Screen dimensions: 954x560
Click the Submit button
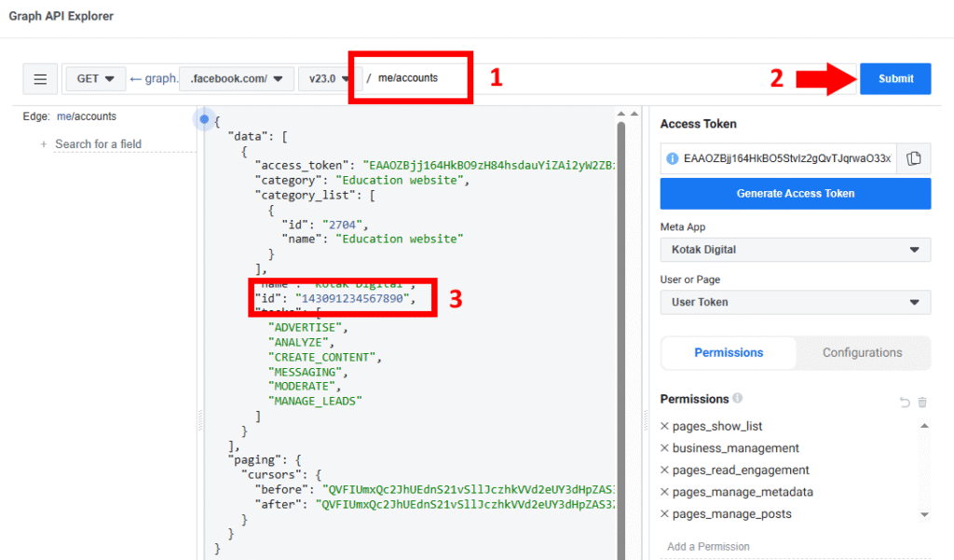(x=895, y=79)
